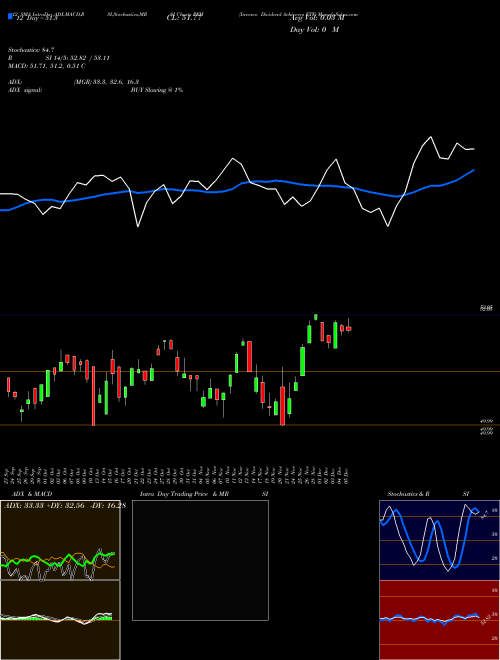Open the MACD histogram panel below the ADX chart
Screen dimensions: 500x660
[x=60, y=620]
